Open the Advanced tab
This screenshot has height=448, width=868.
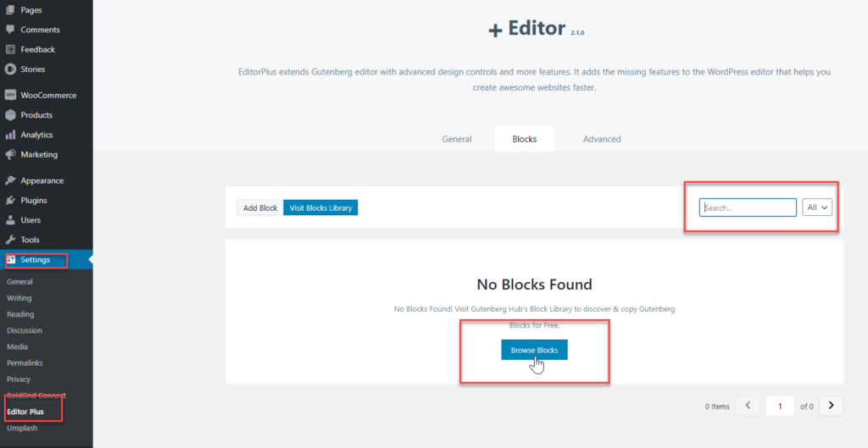click(602, 139)
